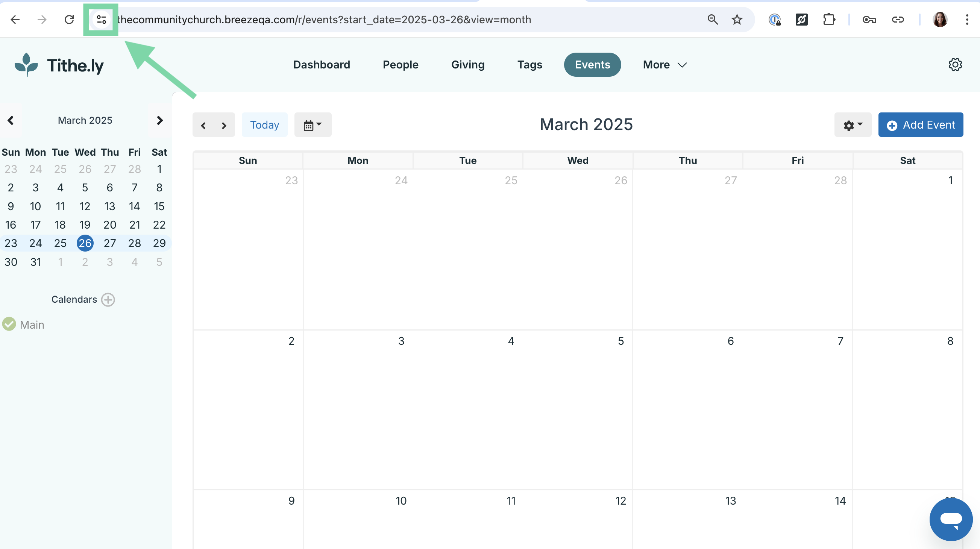Select March 22 in mini calendar
Image resolution: width=980 pixels, height=549 pixels.
(159, 224)
